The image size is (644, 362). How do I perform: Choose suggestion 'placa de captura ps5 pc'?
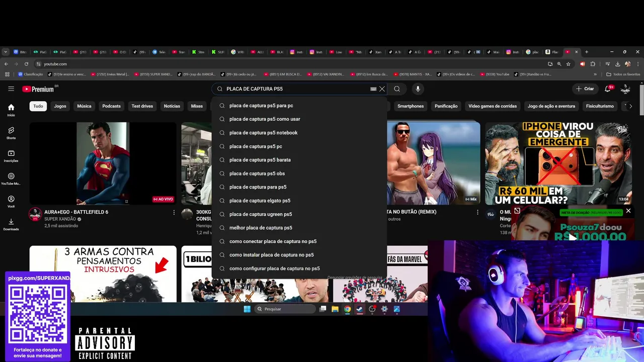pos(299,146)
